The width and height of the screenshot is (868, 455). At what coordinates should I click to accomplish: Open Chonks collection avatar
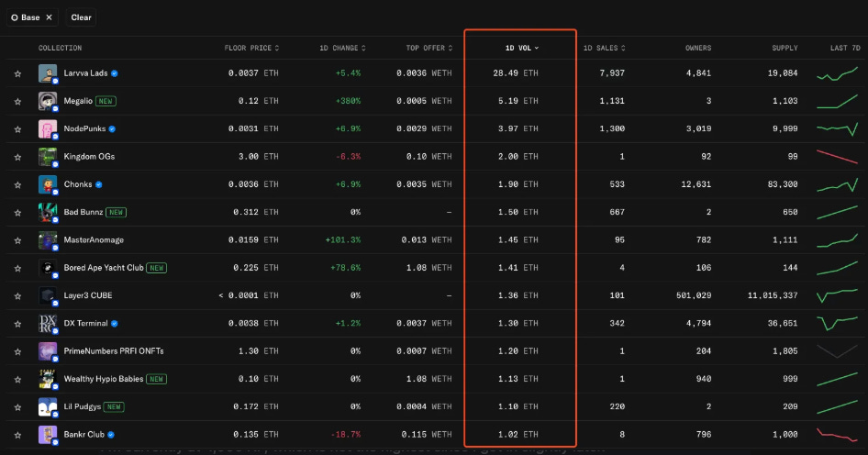48,184
